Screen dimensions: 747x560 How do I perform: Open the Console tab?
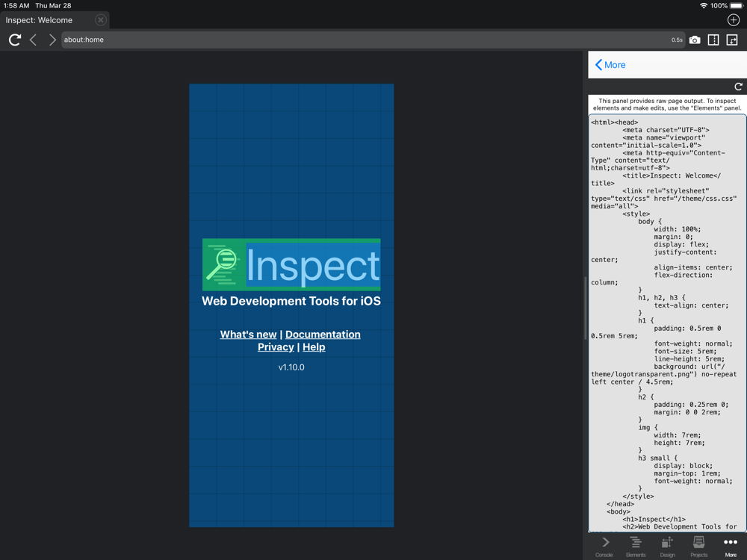(604, 547)
